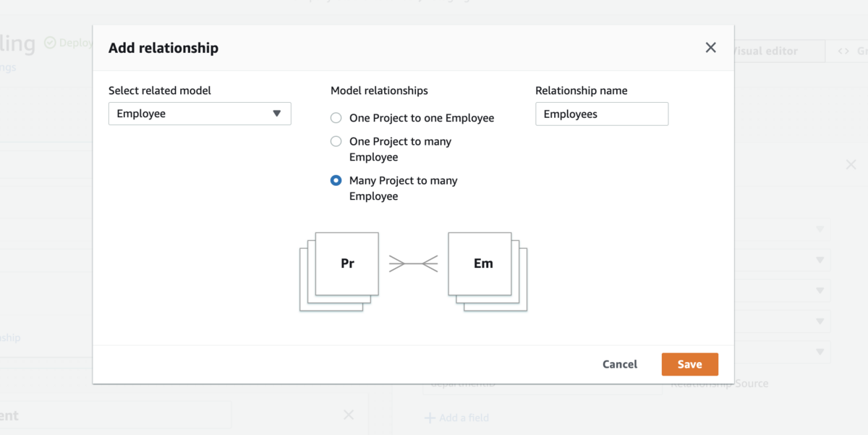Open the Select related model dropdown
Image resolution: width=868 pixels, height=435 pixels.
point(200,114)
